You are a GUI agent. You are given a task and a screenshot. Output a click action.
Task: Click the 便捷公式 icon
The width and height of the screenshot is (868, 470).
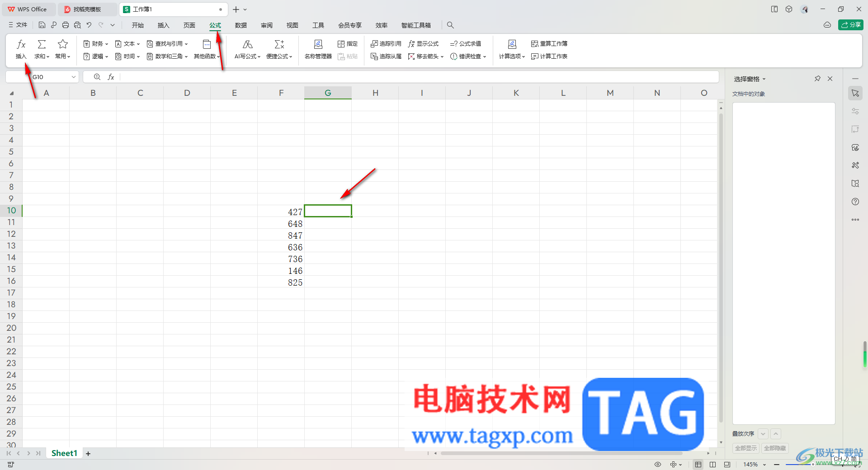coord(279,44)
